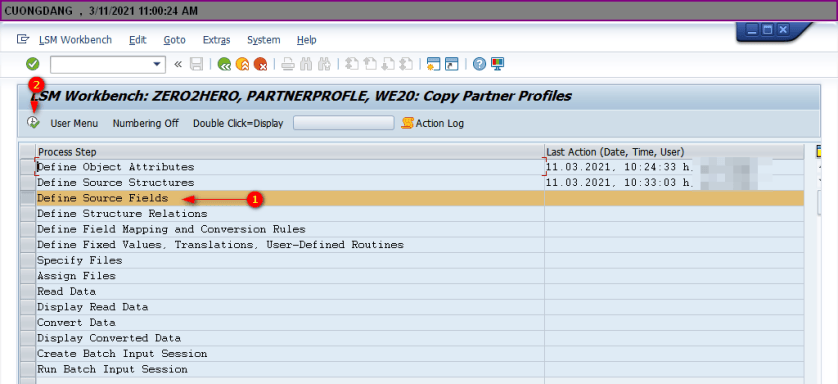Maximize the SAP window

(x=768, y=30)
